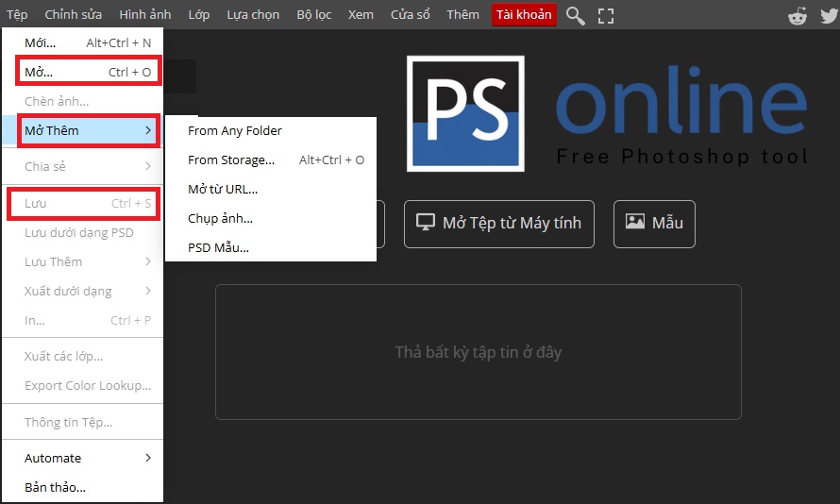Click the red Tài khoản button

coord(524,14)
